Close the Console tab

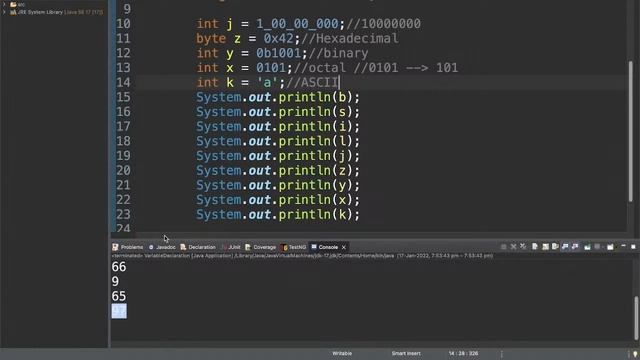pyautogui.click(x=344, y=247)
